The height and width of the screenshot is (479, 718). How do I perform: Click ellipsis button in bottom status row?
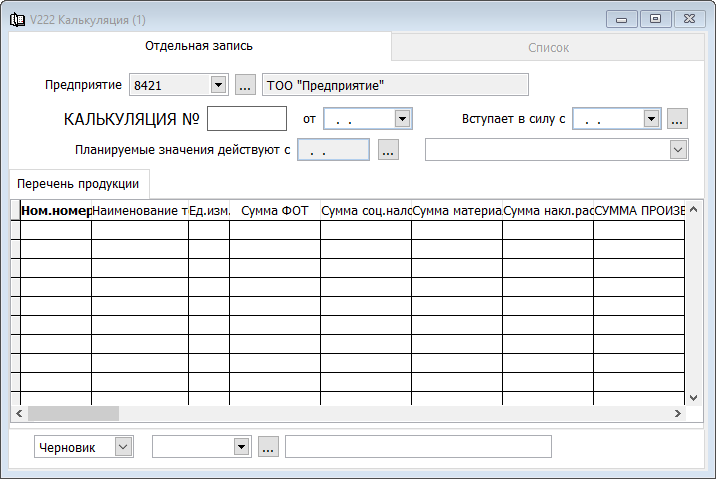click(x=267, y=447)
